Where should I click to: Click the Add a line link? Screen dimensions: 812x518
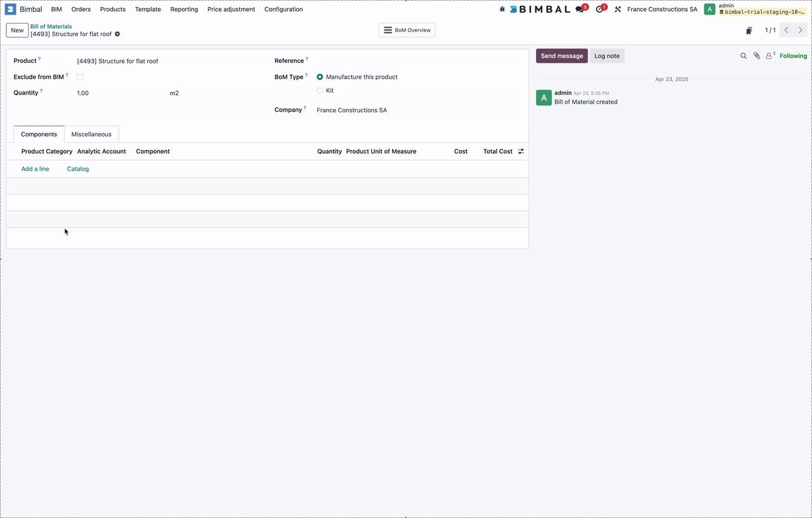point(36,169)
